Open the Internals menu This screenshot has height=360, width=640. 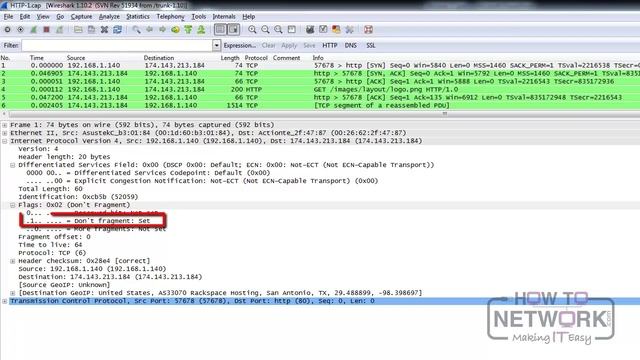click(224, 17)
